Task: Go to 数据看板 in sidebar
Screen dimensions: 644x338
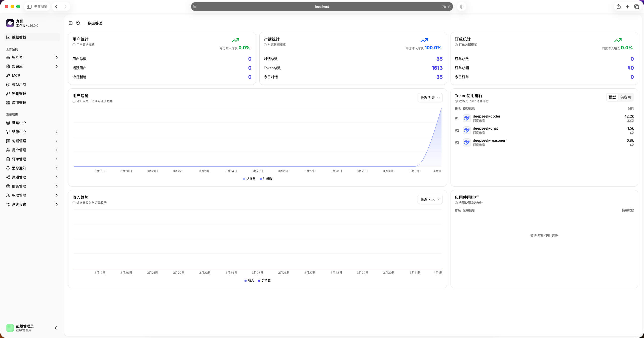Action: coord(19,37)
